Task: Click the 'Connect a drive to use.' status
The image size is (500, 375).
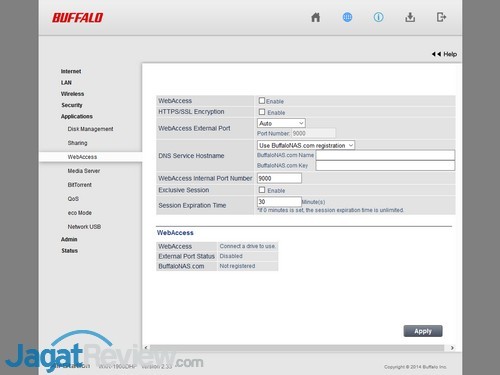Action: point(247,246)
